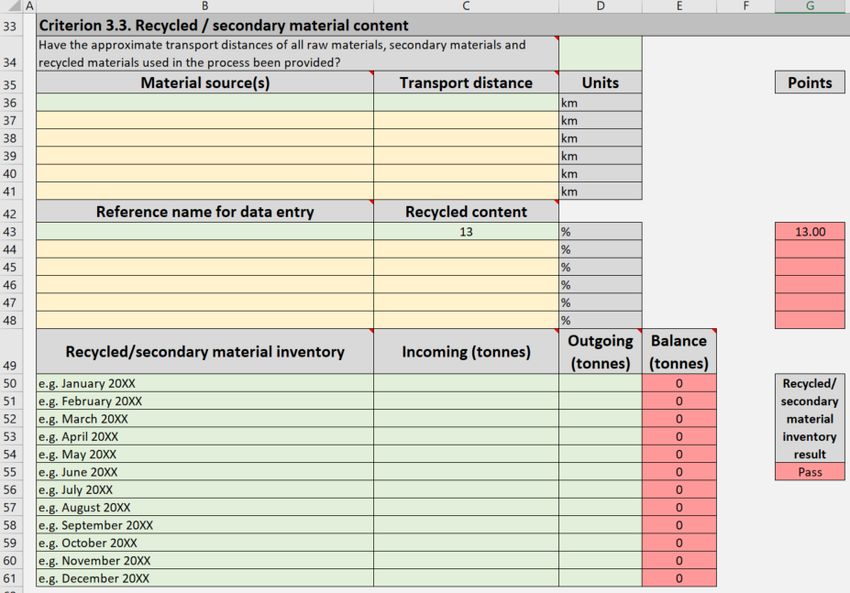Select incoming tonnes cell for January

466,383
